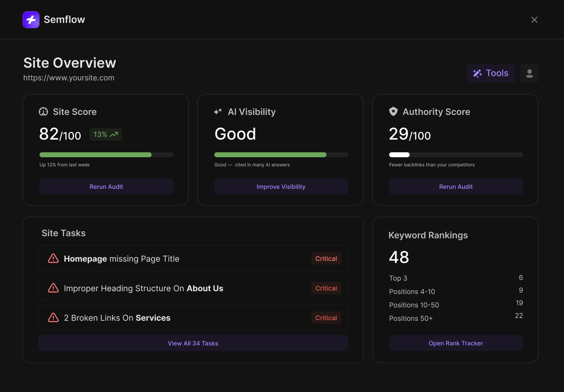Click the site URL link

69,78
